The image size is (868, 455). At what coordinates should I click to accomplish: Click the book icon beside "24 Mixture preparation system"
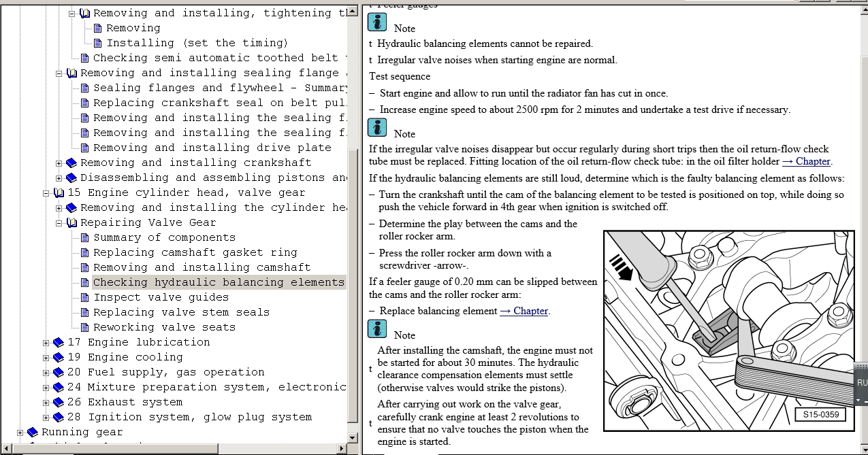tap(58, 387)
